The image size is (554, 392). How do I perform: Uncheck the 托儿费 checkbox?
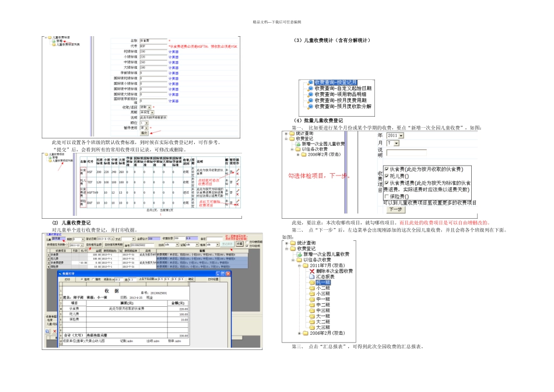(387, 176)
